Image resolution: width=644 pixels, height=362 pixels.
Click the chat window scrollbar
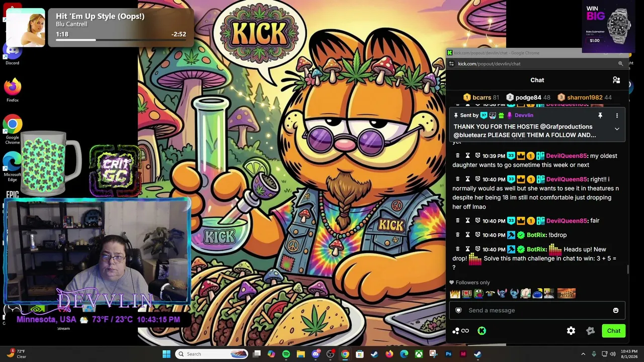627,269
